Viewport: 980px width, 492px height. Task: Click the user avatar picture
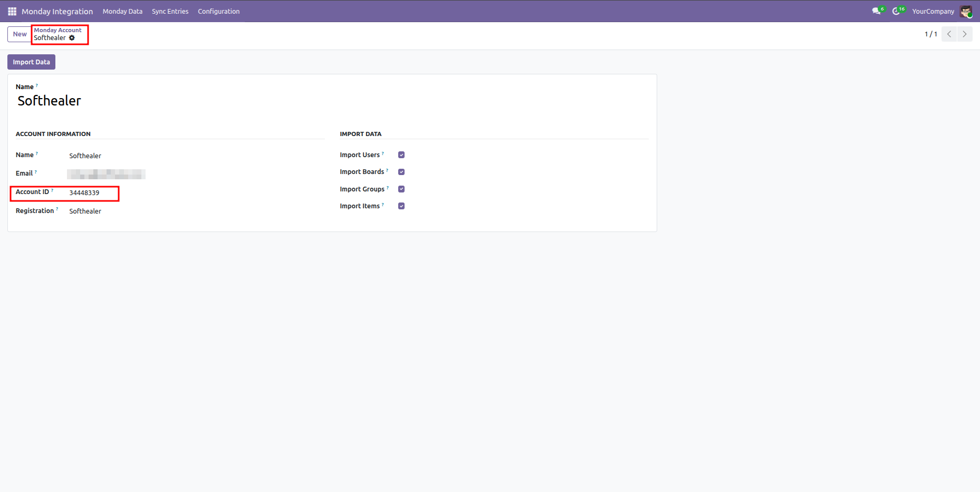(966, 11)
